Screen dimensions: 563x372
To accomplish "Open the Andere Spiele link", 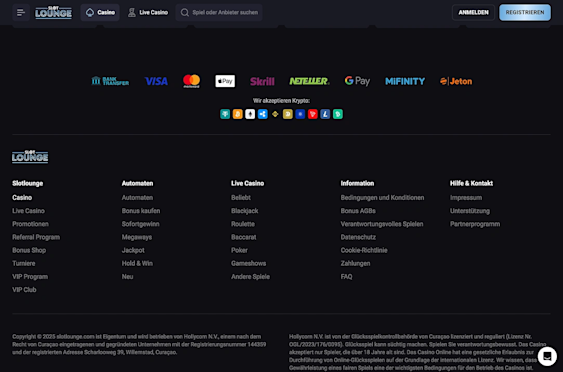I will click(251, 277).
